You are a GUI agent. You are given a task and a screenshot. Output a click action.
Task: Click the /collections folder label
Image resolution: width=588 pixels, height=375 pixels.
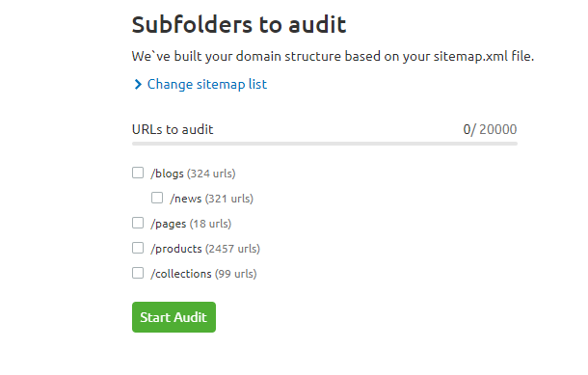(181, 274)
